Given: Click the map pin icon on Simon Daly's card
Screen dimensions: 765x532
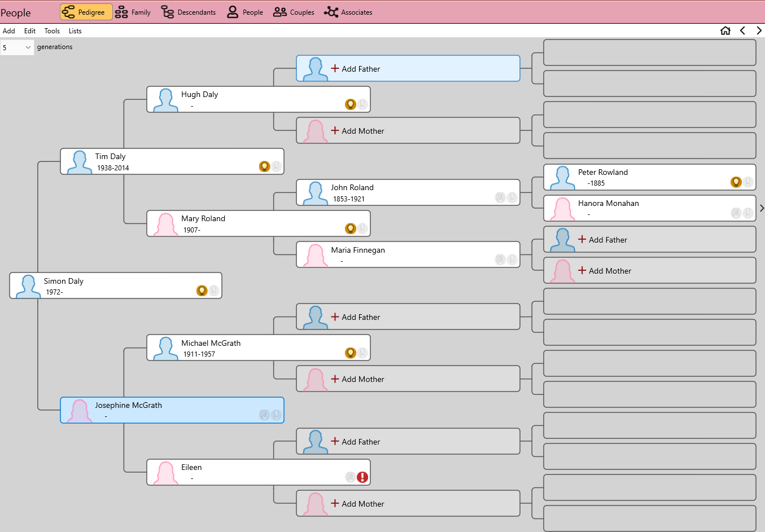Looking at the screenshot, I should point(202,291).
